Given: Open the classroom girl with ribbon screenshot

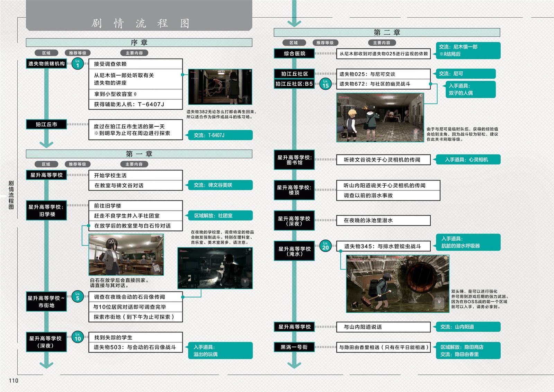Looking at the screenshot, I should point(126,255).
